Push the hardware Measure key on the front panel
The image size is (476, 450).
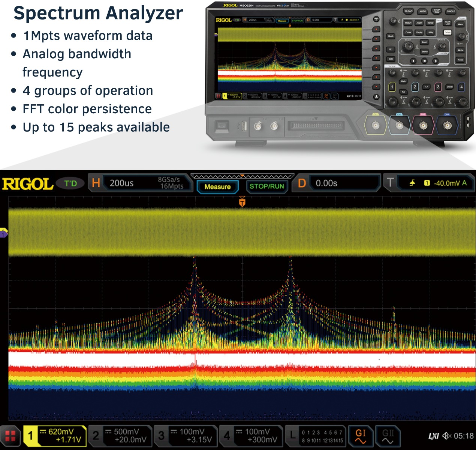(x=408, y=23)
